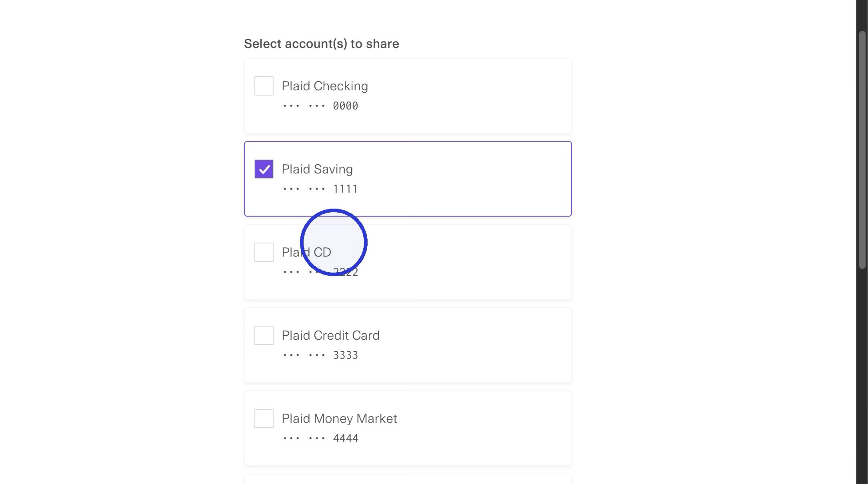The image size is (868, 484).
Task: Click the Plaid Credit Card account name
Action: pos(330,335)
